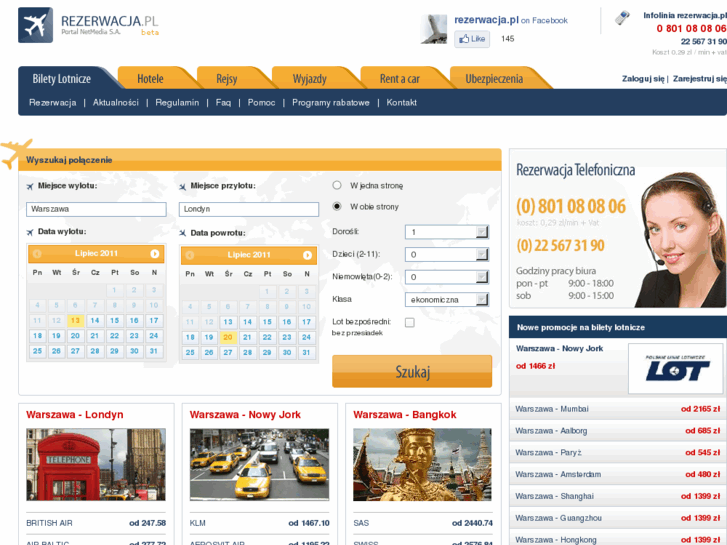Viewport: 727px width, 545px height.
Task: Open the Regulamin menu item
Action: click(x=177, y=103)
